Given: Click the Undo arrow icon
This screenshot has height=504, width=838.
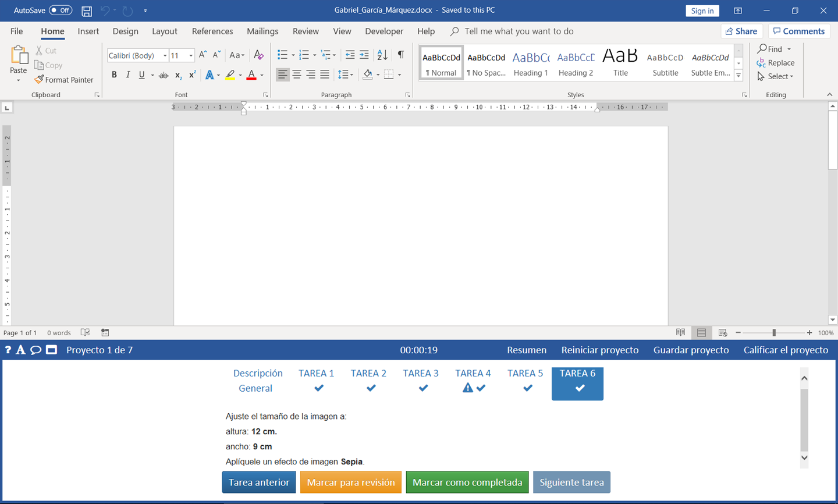Looking at the screenshot, I should tap(105, 10).
